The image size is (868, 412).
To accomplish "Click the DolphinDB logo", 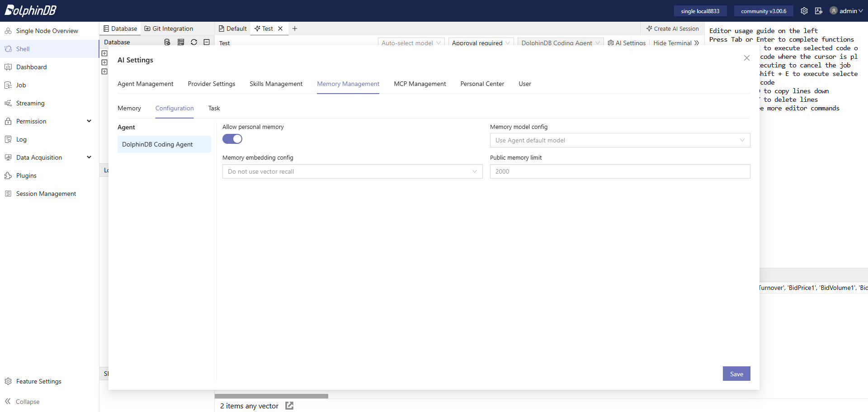I will (31, 10).
